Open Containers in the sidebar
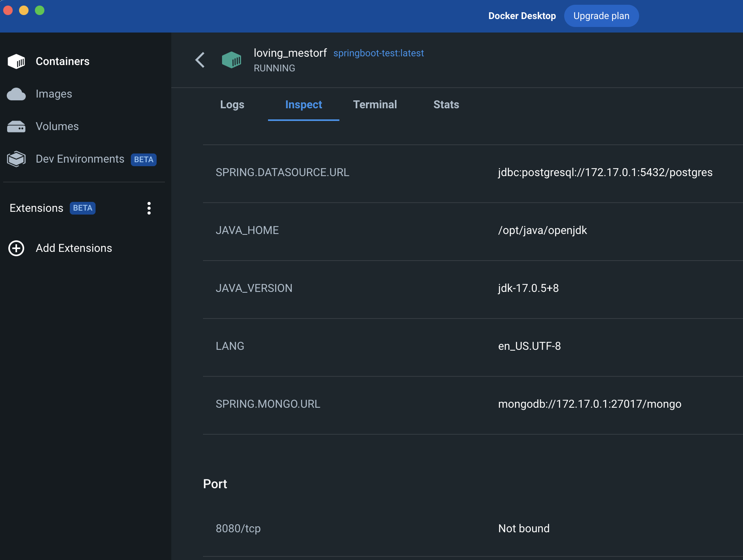 pos(63,61)
